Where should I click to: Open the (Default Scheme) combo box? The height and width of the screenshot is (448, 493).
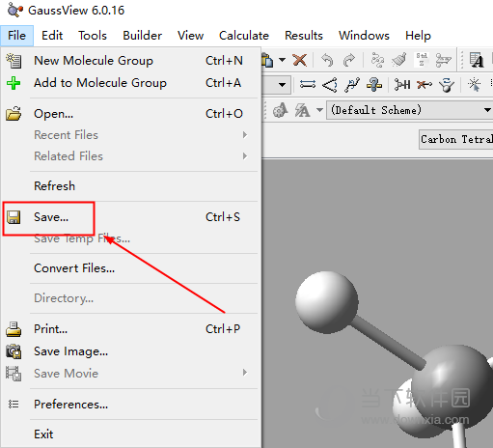[409, 110]
